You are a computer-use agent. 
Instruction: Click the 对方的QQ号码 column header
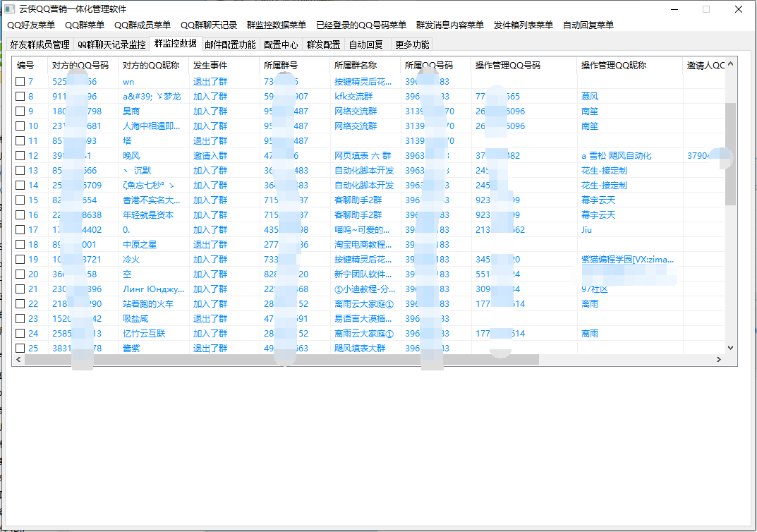point(83,65)
